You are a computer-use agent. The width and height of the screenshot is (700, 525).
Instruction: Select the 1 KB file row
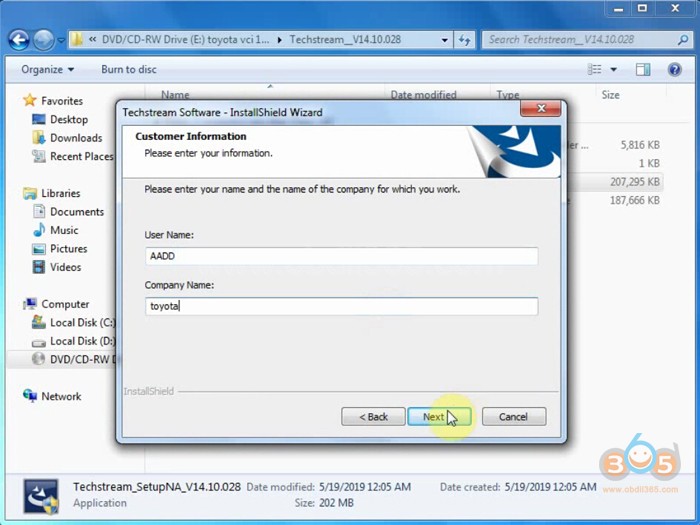click(x=615, y=163)
